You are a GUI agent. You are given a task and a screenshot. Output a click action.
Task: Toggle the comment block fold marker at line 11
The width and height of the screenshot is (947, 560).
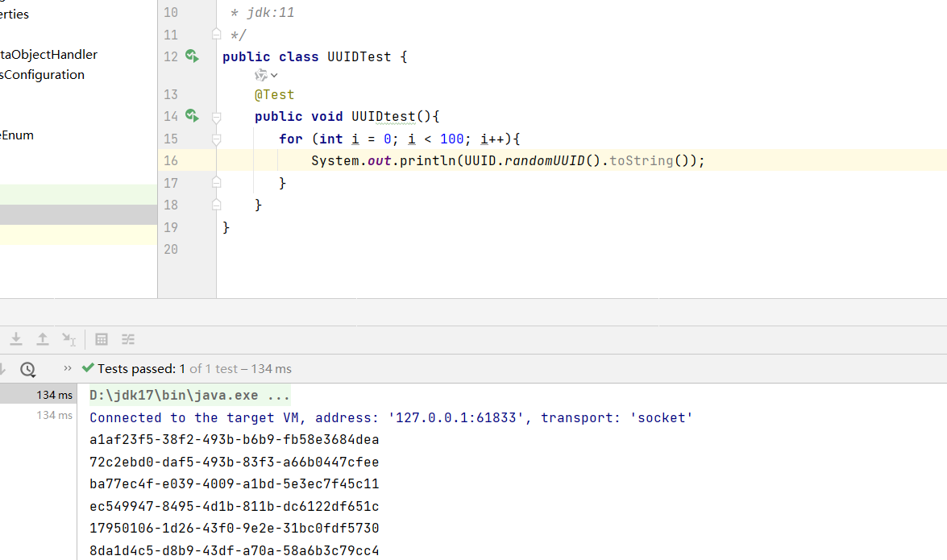click(216, 34)
